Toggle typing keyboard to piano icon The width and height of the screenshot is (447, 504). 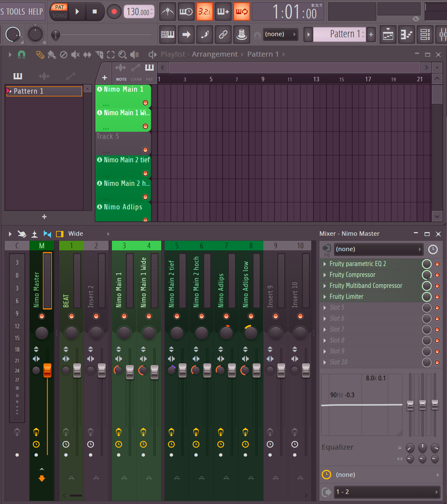point(168,34)
